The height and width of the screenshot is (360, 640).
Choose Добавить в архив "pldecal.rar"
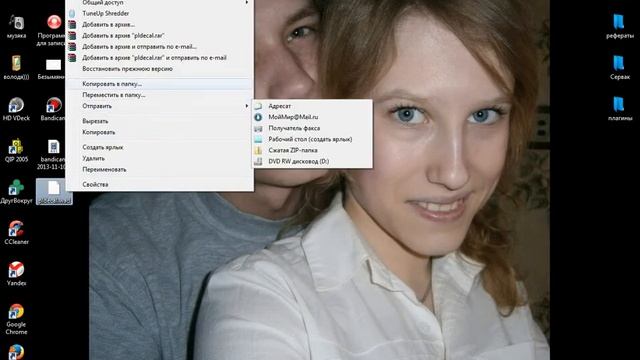coord(159,36)
